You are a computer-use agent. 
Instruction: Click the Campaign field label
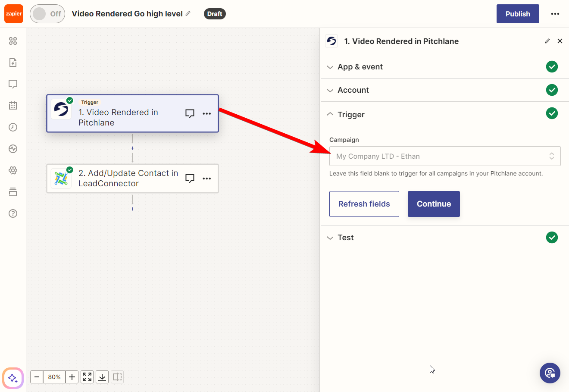tap(344, 140)
